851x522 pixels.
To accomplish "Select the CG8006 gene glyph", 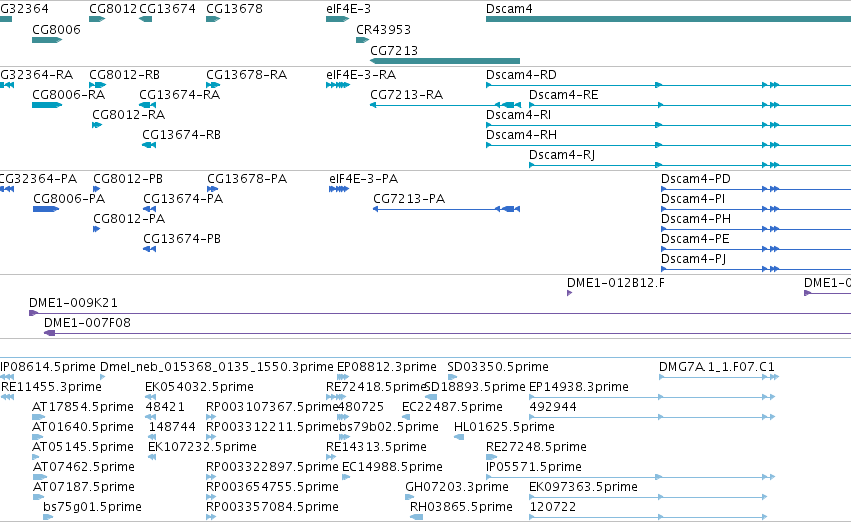I will tap(47, 40).
